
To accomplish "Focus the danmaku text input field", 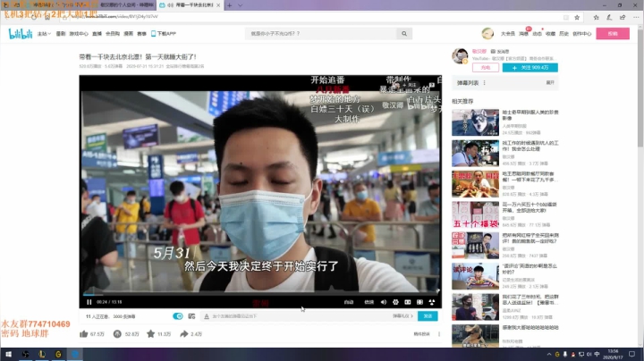I will click(x=300, y=316).
